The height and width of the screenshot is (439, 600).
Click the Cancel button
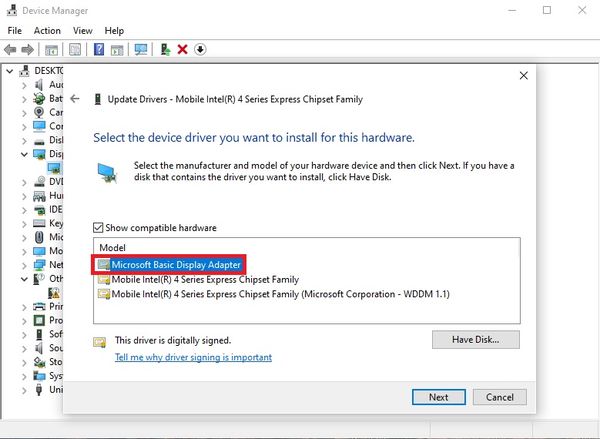(500, 397)
